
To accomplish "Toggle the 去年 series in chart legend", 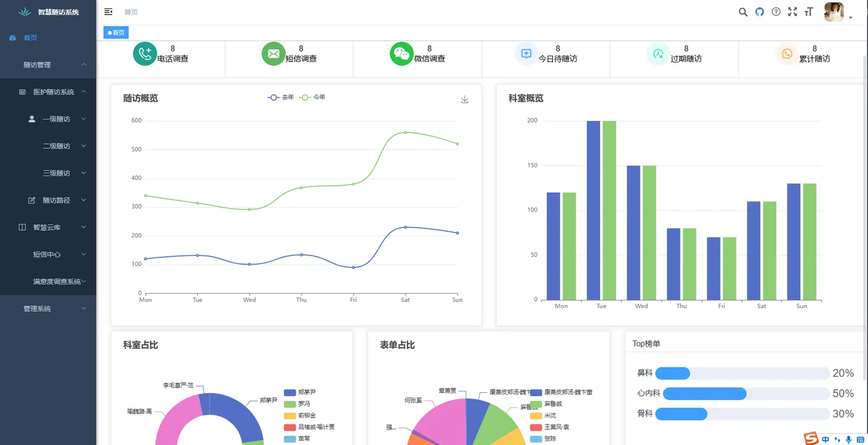I will point(281,97).
